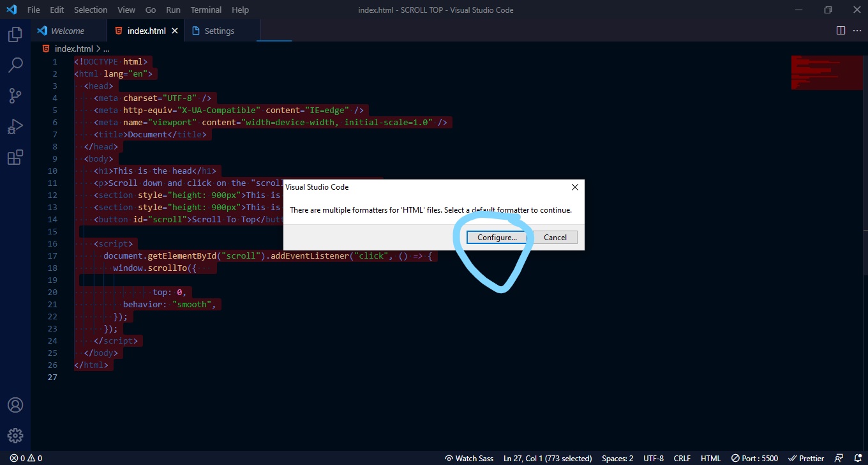Split the editor to the right
The width and height of the screenshot is (868, 465).
click(841, 31)
